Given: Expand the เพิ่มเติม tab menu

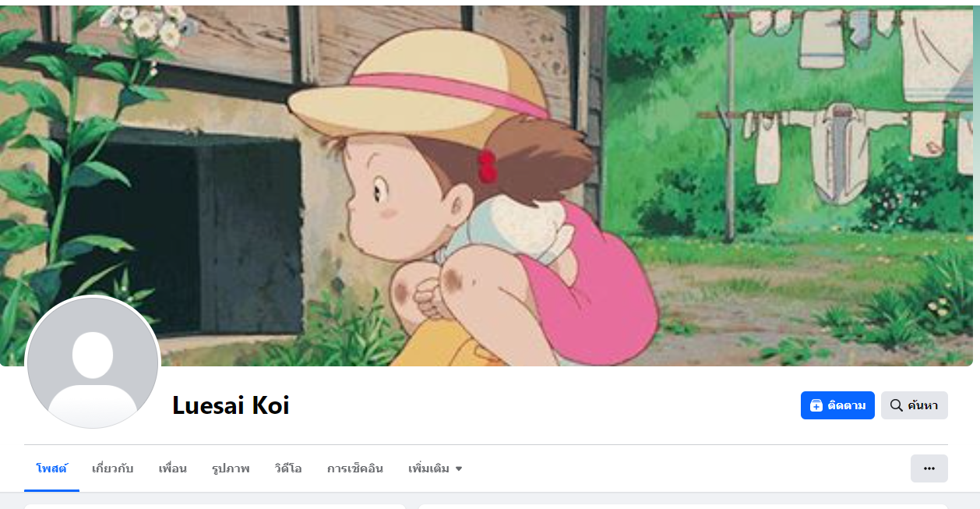Looking at the screenshot, I should click(435, 468).
